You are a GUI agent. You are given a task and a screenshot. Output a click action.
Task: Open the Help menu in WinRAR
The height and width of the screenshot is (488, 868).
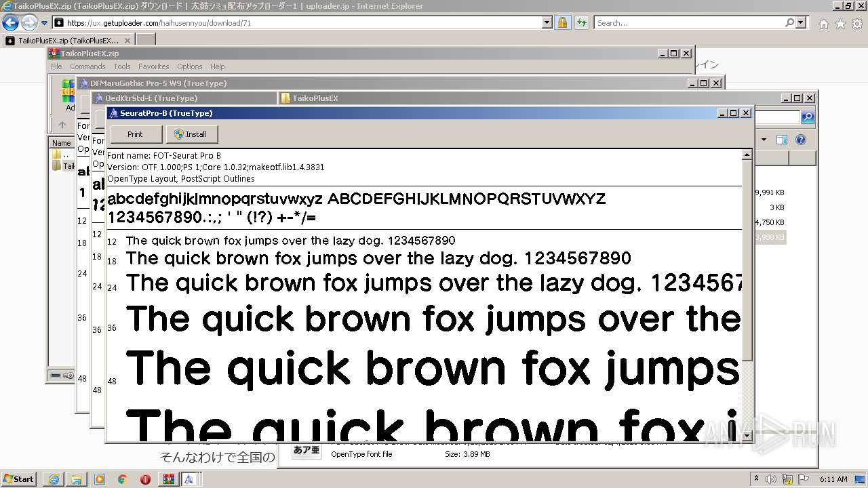[217, 66]
